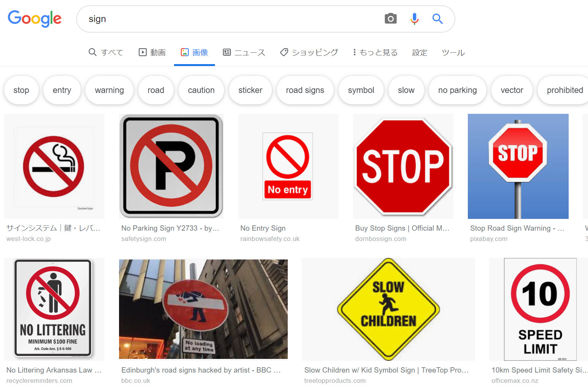Image resolution: width=588 pixels, height=390 pixels.
Task: Click the Google logo
Action: pos(34,19)
